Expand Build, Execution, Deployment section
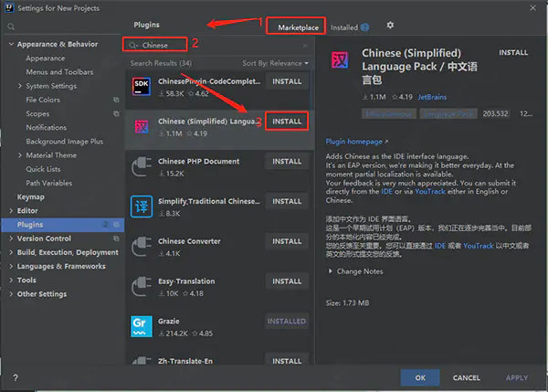Viewport: 548px width, 392px height. 11,252
